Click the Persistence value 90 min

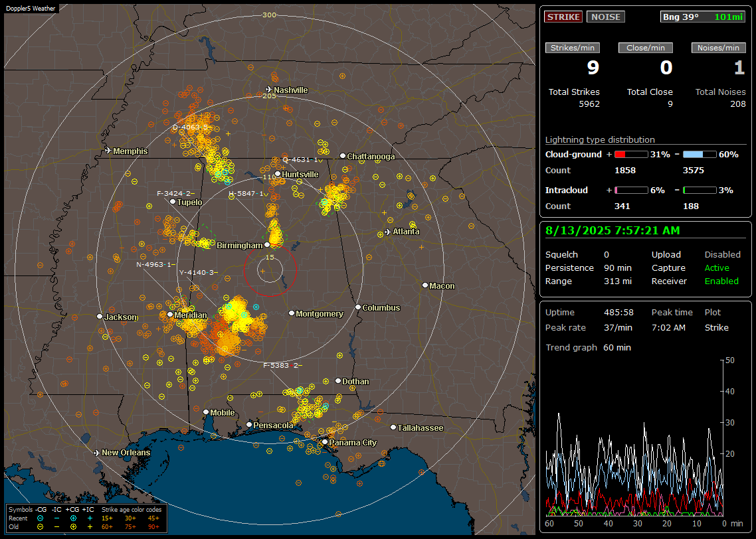point(618,268)
